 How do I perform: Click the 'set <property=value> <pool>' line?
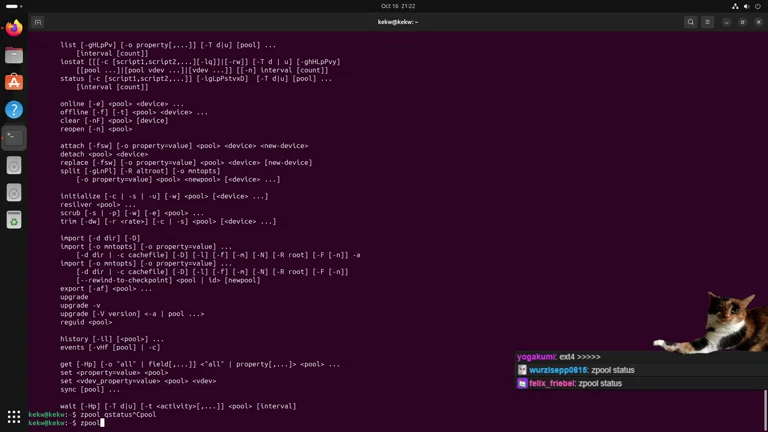click(x=114, y=373)
